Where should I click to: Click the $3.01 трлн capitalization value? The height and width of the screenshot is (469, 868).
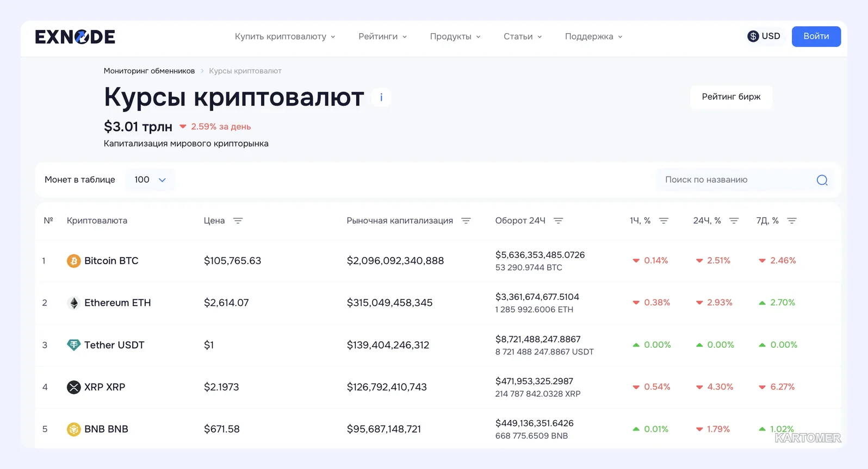point(138,127)
